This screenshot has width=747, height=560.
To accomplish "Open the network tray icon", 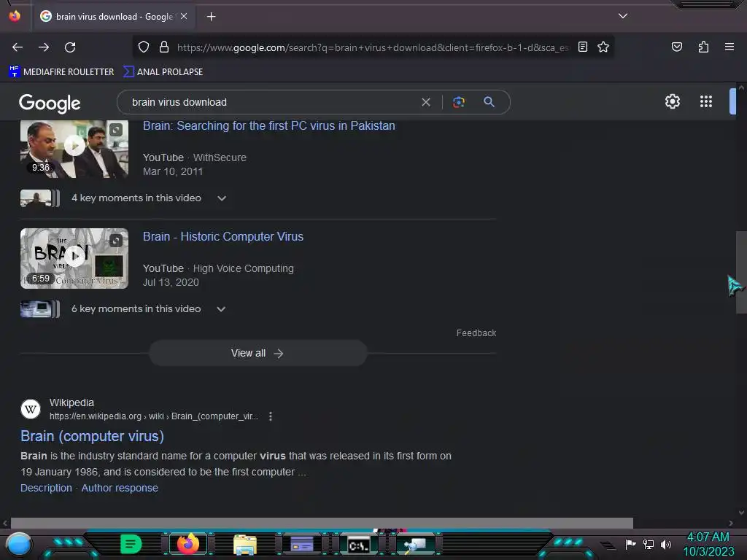I will [x=649, y=544].
